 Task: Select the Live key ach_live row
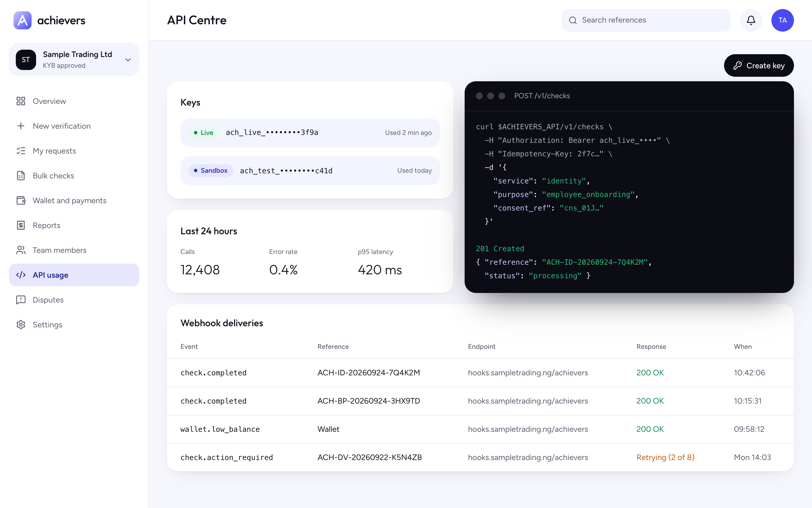click(x=310, y=133)
